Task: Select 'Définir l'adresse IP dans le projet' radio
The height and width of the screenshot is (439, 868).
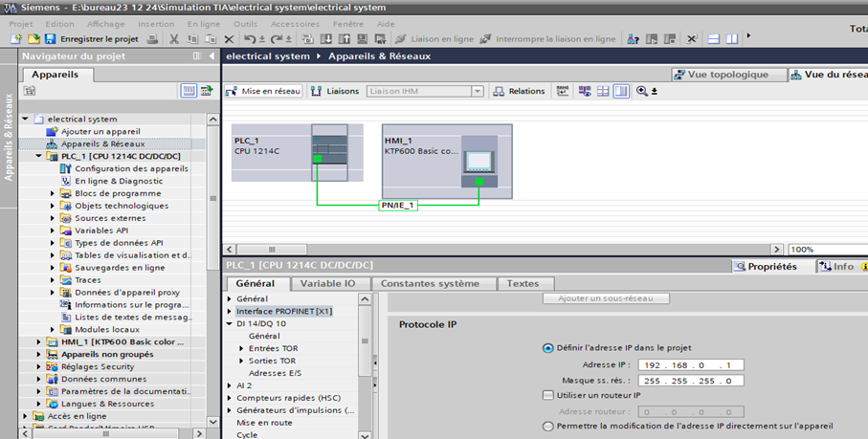Action: click(548, 348)
